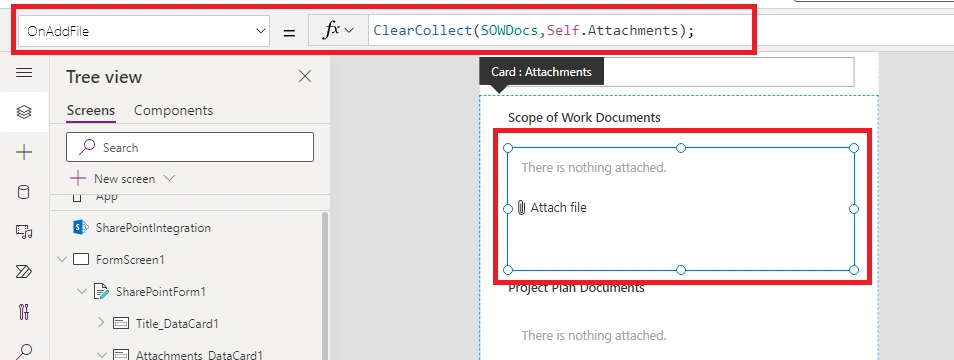Click the Tree view heading
954x360 pixels.
104,77
